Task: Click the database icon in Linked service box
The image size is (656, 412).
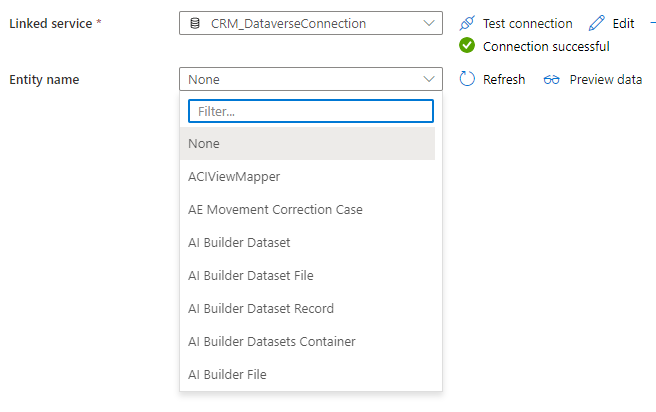Action: click(x=195, y=23)
